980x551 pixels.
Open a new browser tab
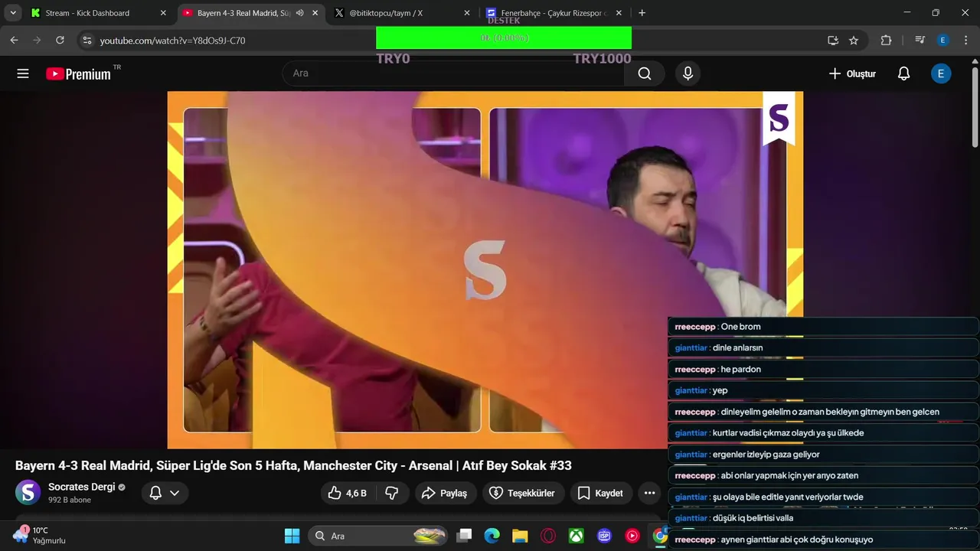pos(642,13)
